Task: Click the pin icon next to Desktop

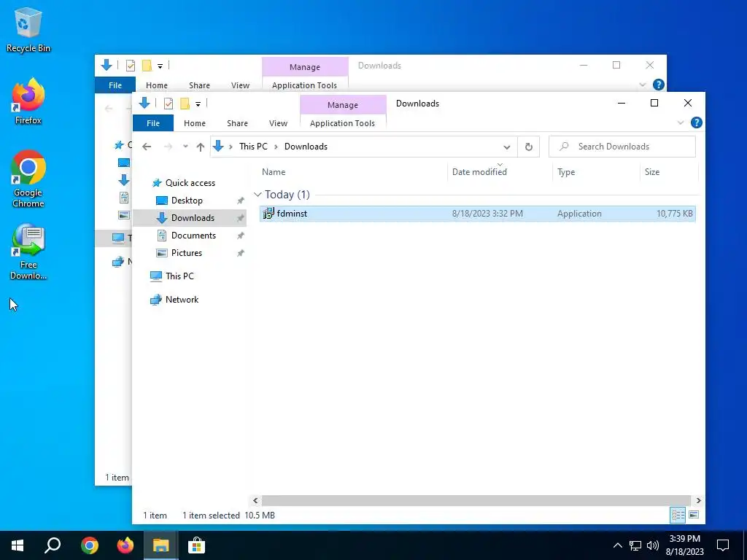Action: tap(240, 201)
